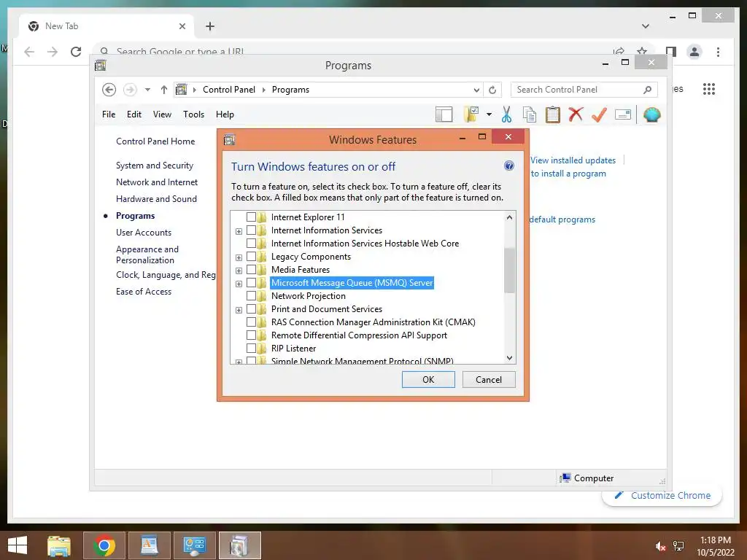Open the network tray icon
This screenshot has height=560, width=747.
point(678,546)
